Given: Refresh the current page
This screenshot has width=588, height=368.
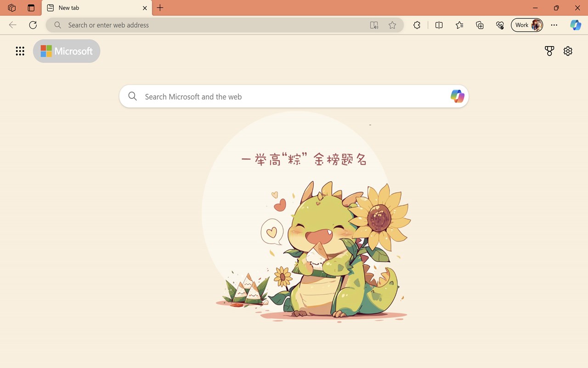Looking at the screenshot, I should pyautogui.click(x=33, y=25).
